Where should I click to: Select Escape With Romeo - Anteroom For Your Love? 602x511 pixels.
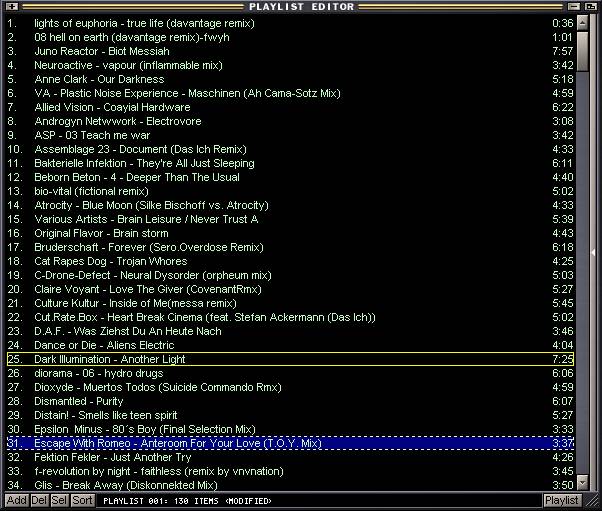click(x=178, y=443)
